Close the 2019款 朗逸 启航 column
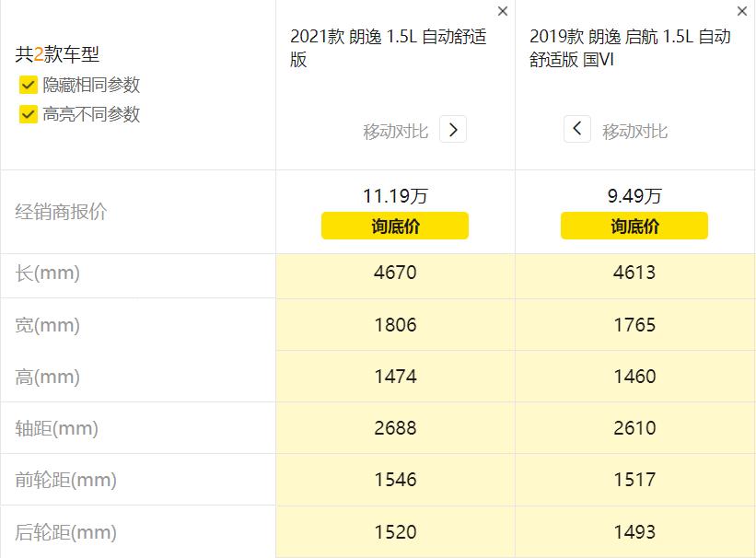The image size is (756, 558). pos(741,11)
